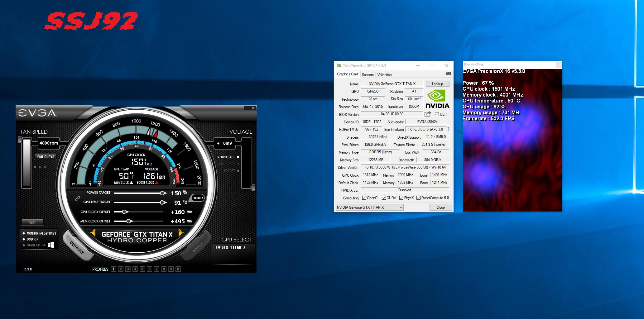Click the GPU-Z Close button
This screenshot has height=319, width=644.
(x=440, y=207)
